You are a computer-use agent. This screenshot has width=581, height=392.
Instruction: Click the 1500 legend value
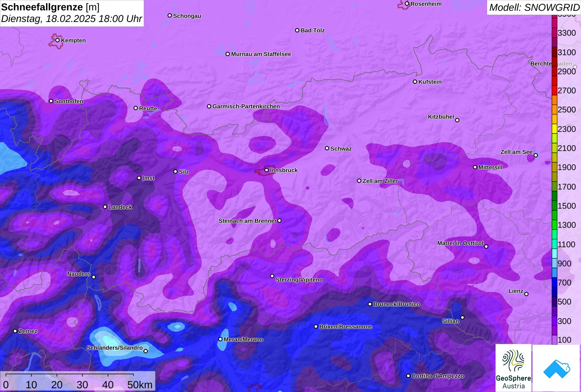coord(567,206)
